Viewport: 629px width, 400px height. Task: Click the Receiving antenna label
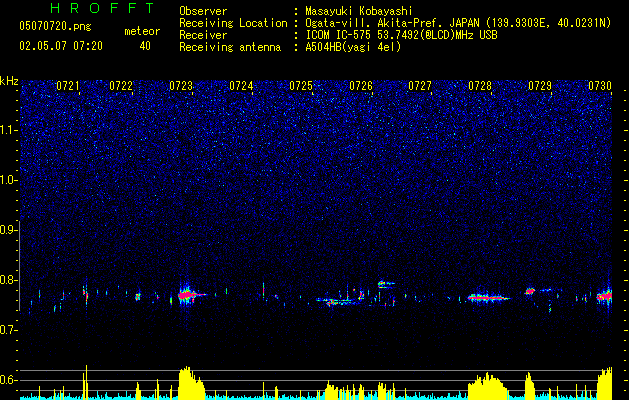230,47
